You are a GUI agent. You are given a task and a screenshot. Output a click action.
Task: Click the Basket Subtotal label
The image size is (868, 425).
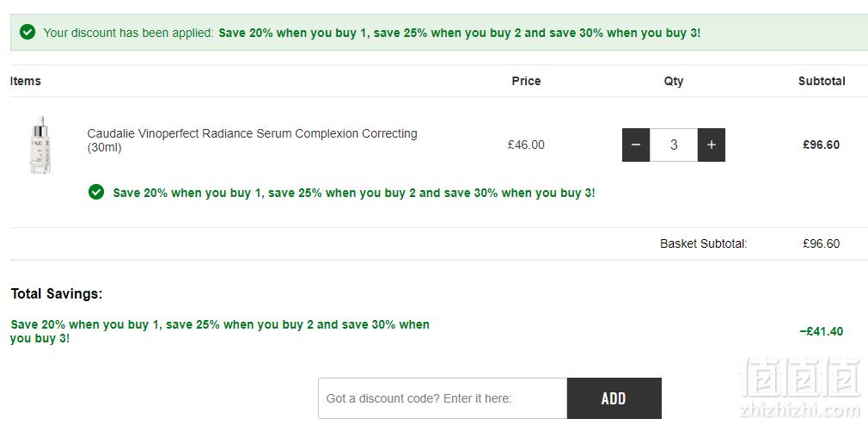[x=704, y=243]
